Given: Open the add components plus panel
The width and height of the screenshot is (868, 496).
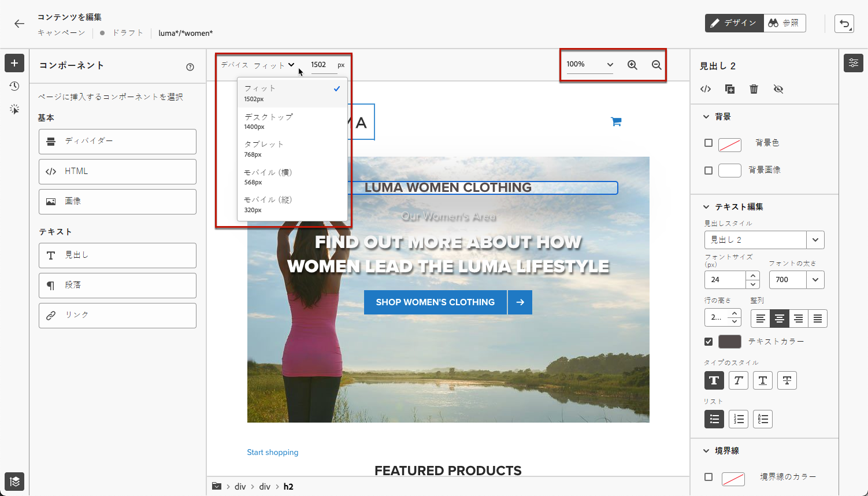Looking at the screenshot, I should (14, 63).
